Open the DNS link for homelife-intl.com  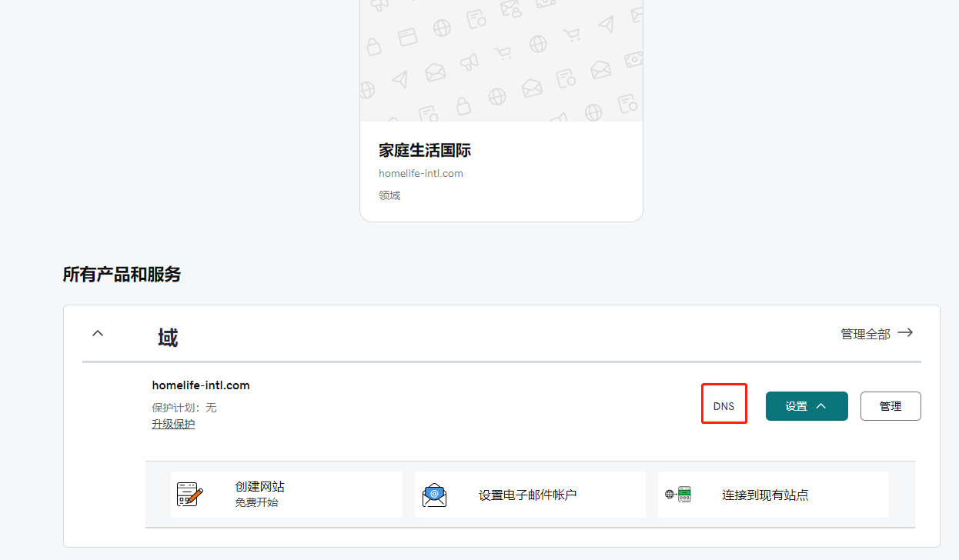tap(723, 406)
